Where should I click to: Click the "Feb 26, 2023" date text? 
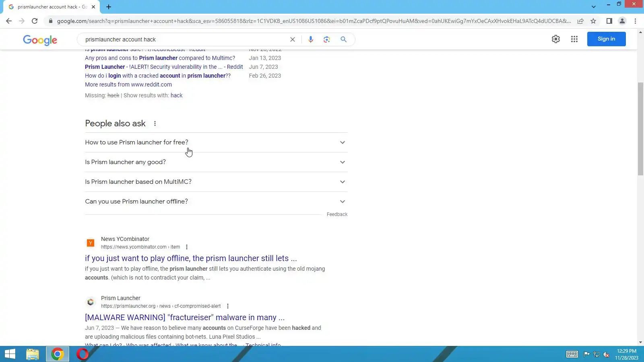(265, 76)
